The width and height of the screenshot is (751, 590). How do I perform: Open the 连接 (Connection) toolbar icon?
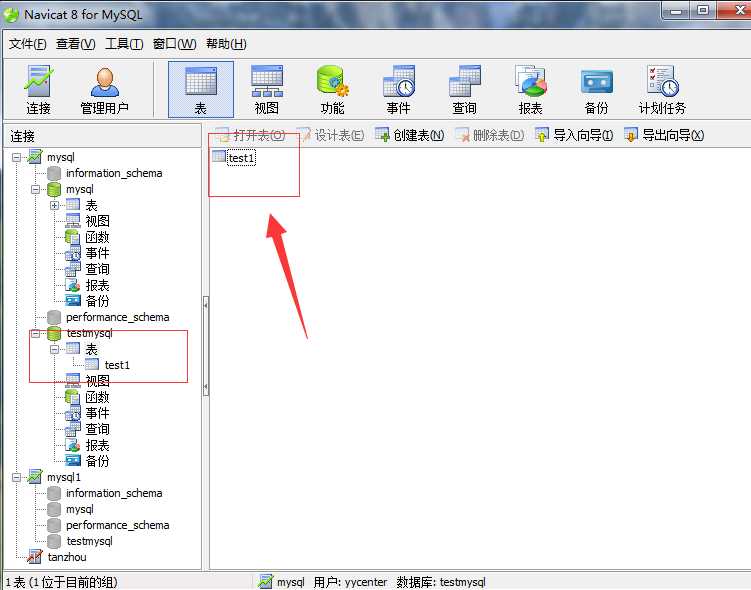(38, 90)
